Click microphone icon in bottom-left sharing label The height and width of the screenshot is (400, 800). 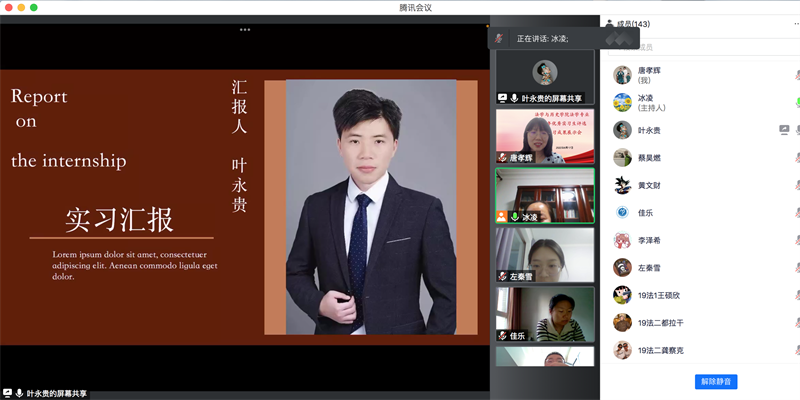pyautogui.click(x=19, y=393)
